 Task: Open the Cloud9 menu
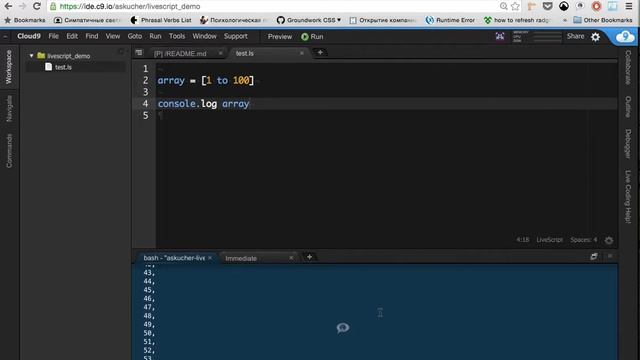[29, 36]
